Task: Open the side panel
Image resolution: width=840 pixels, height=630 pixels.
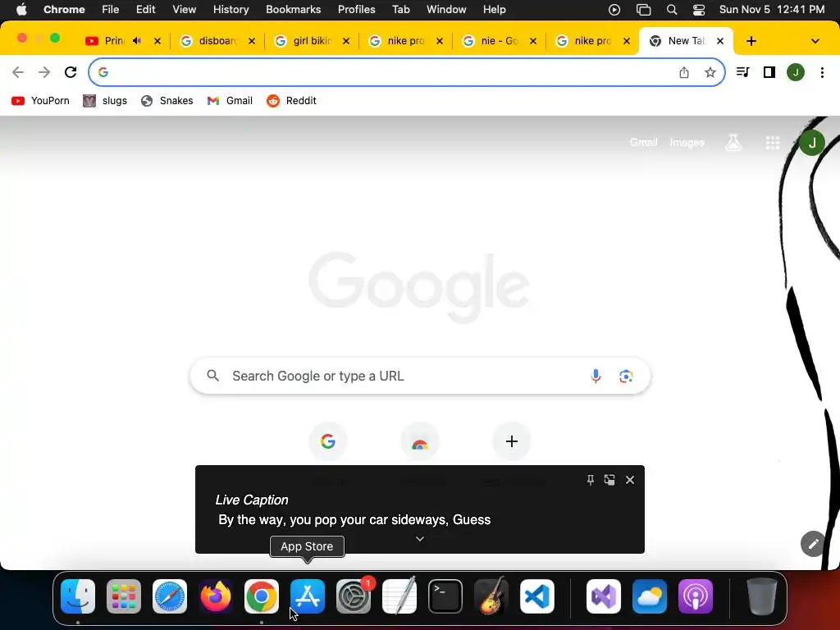Action: 769,72
